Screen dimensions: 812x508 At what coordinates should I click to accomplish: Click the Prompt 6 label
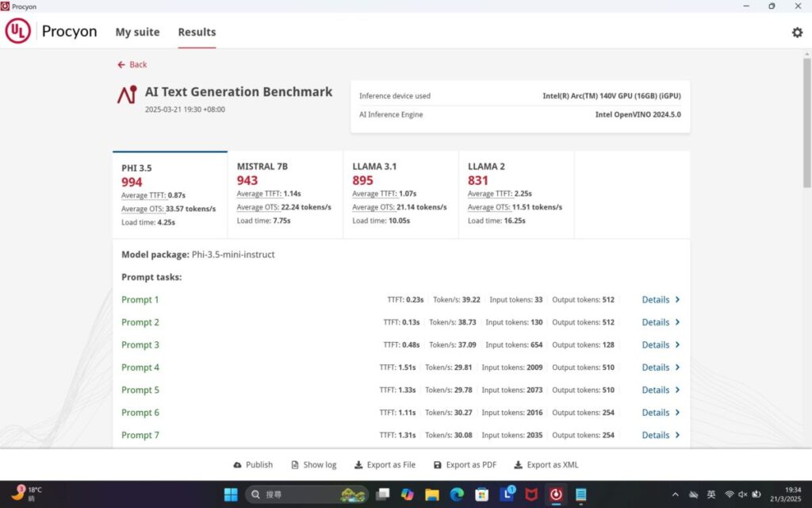coord(140,413)
